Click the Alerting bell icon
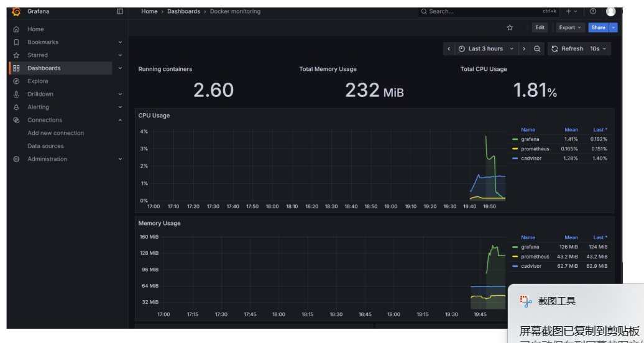This screenshot has width=644, height=343. [x=16, y=107]
